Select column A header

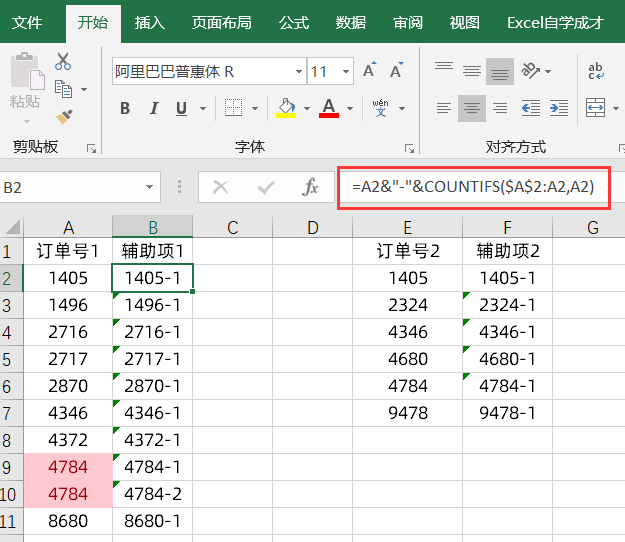point(68,228)
